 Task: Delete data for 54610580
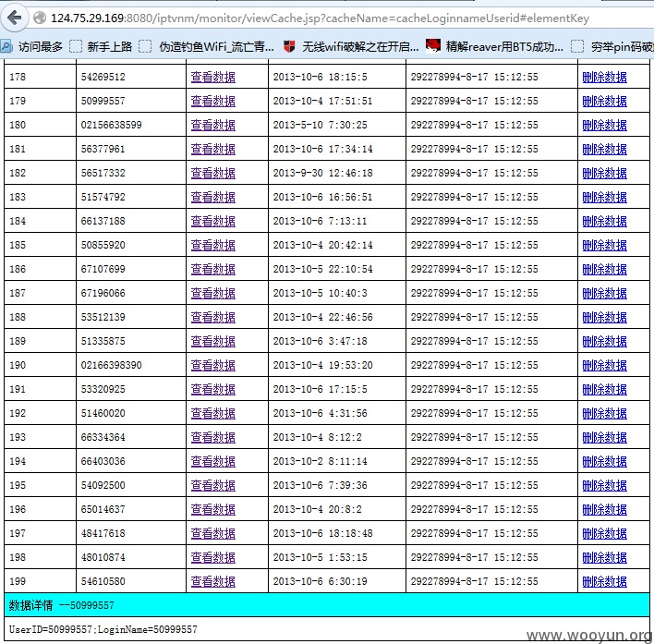pos(604,581)
